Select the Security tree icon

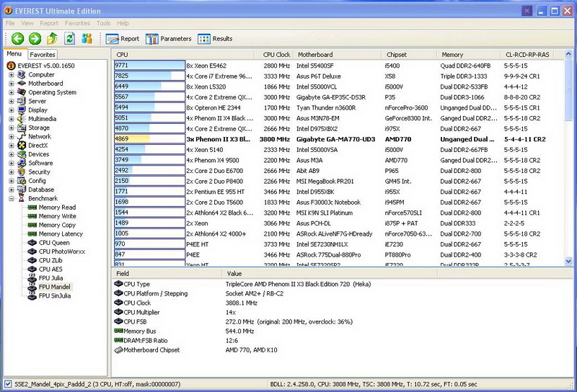pyautogui.click(x=22, y=171)
